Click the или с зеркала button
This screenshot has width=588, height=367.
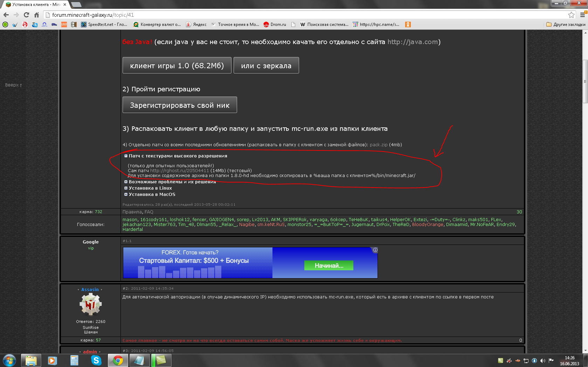pos(266,65)
